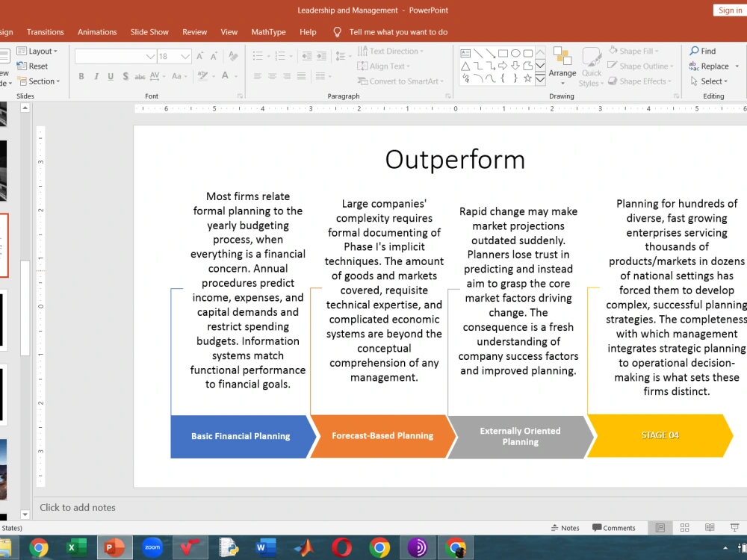Open Help ribbon tab
Viewport: 747px width, 560px height.
coord(308,32)
